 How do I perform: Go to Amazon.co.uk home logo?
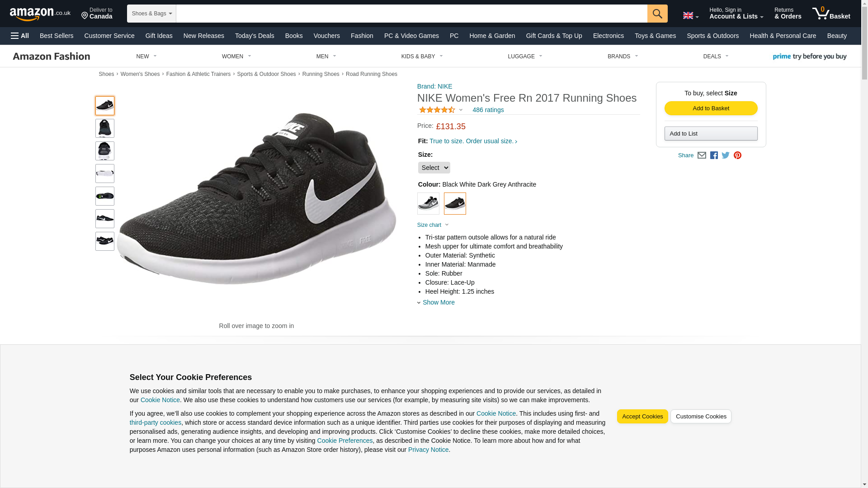click(x=40, y=14)
